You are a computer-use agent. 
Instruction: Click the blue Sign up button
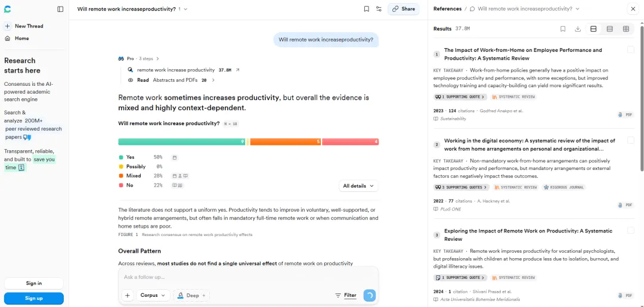pyautogui.click(x=33, y=299)
